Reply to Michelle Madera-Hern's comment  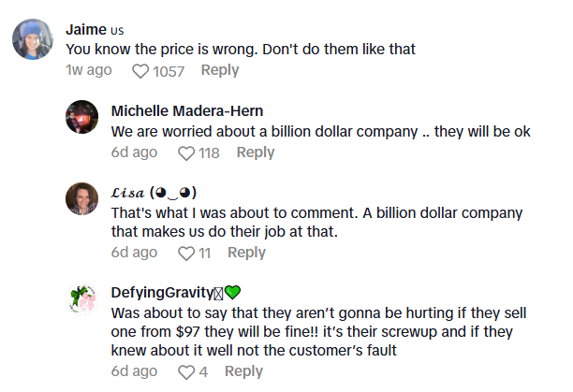pos(255,152)
